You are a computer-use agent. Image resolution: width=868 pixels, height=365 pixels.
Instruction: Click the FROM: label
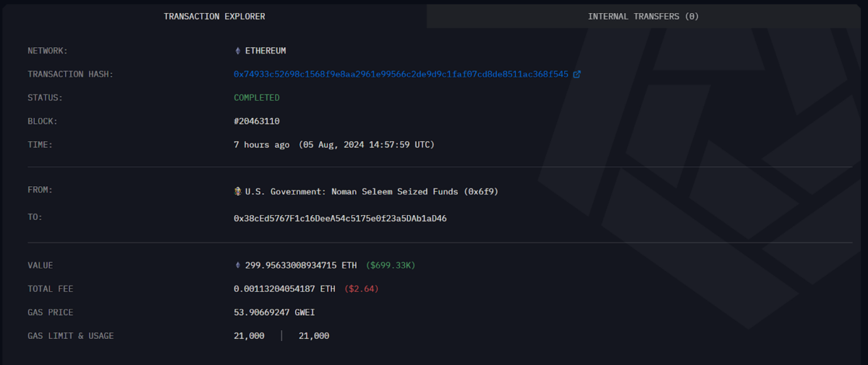pos(41,190)
